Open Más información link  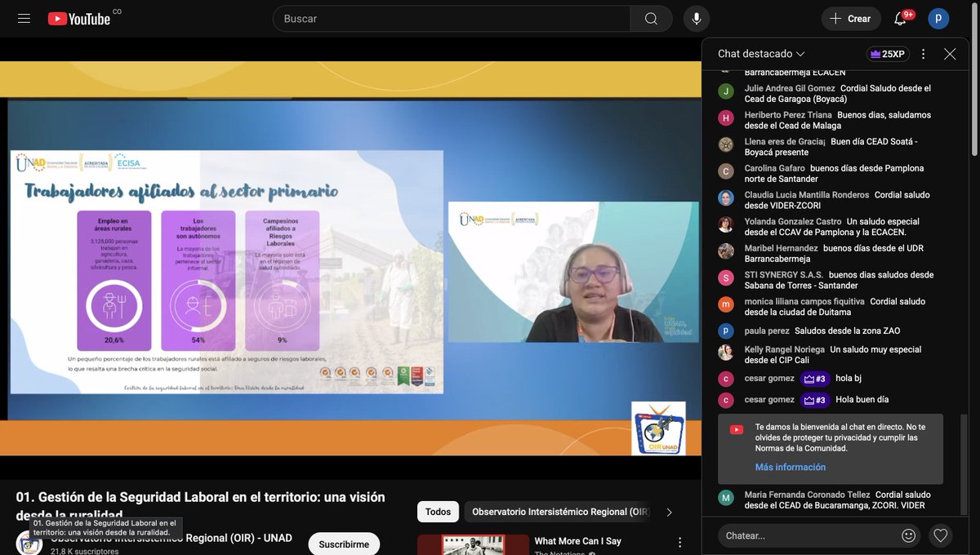coord(790,468)
